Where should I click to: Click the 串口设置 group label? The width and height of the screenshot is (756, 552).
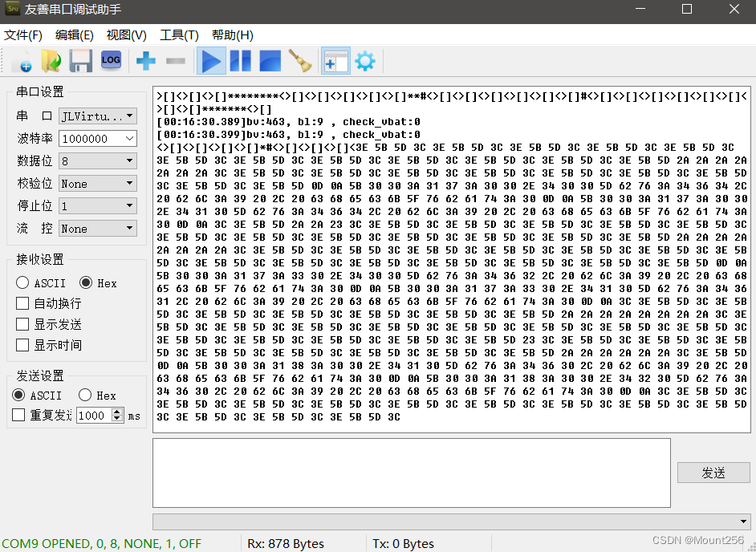40,91
